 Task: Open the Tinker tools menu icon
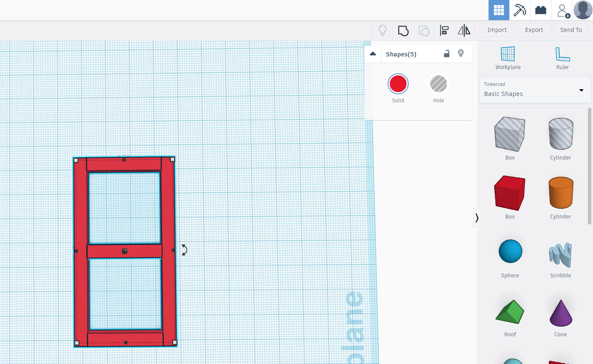coord(519,10)
